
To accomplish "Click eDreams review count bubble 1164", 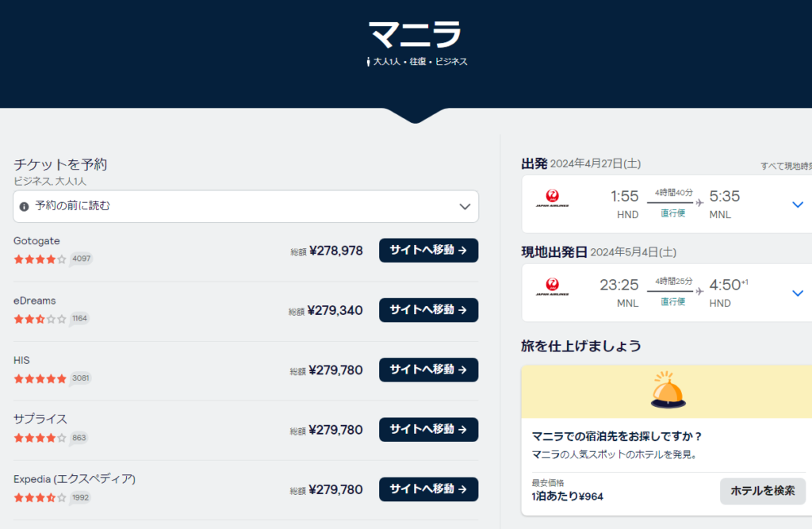I will [x=79, y=319].
